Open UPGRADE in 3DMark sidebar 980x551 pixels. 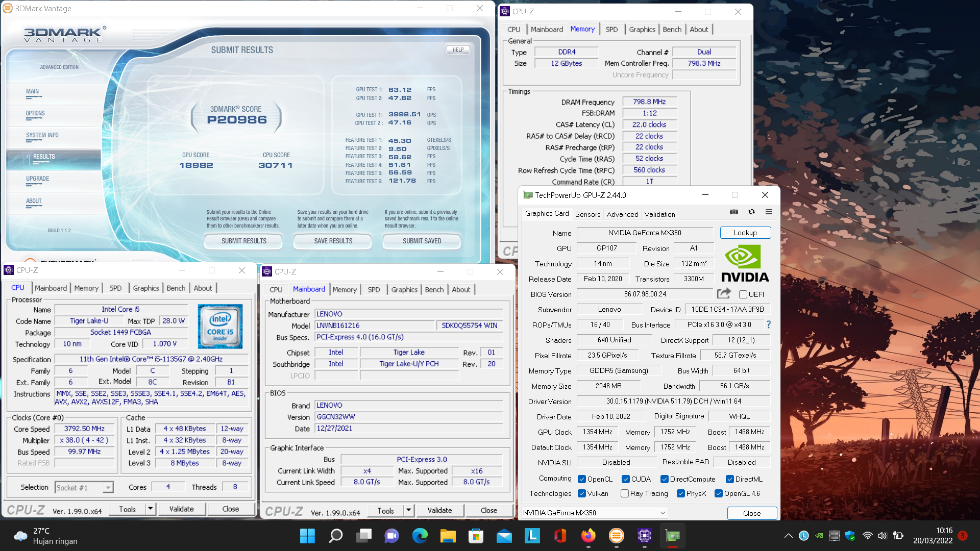click(x=38, y=179)
